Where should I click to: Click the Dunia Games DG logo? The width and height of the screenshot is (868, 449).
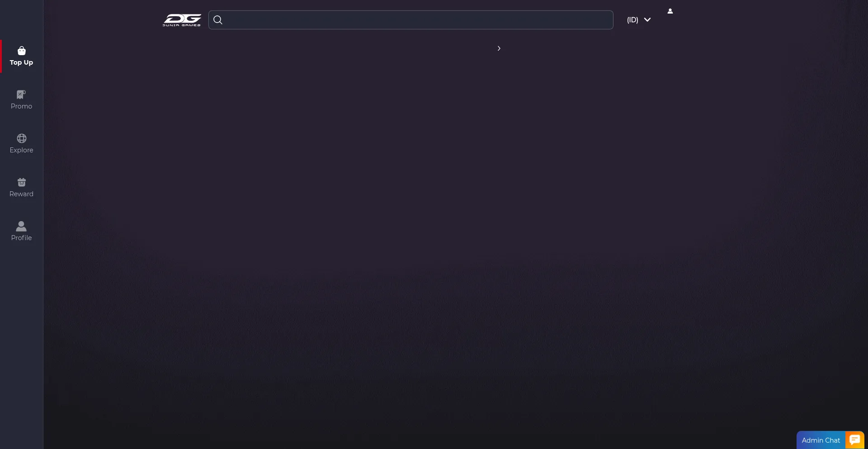pyautogui.click(x=182, y=20)
